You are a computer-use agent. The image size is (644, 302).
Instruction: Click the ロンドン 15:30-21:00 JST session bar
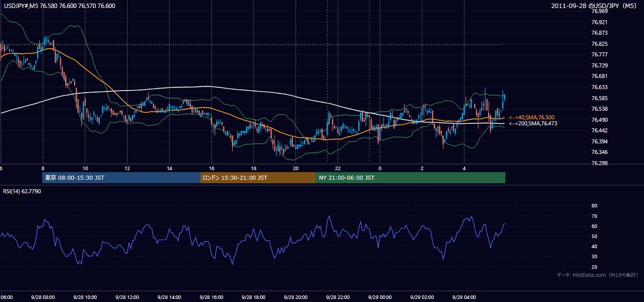(258, 178)
